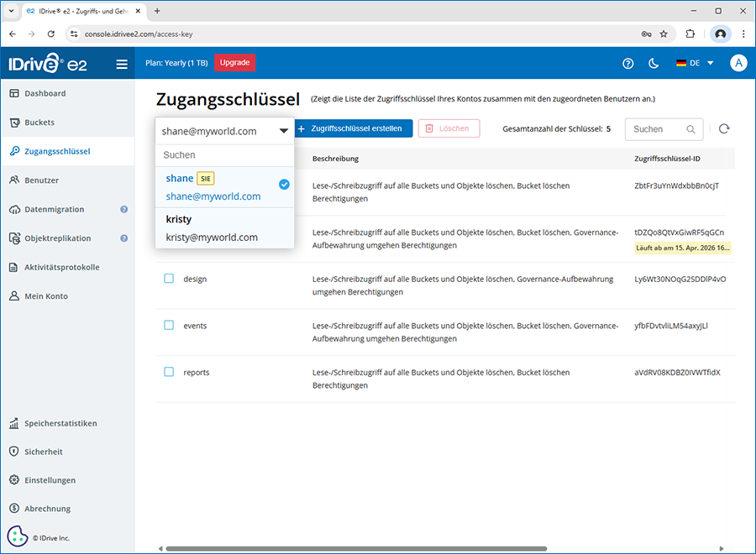Open Abrechnung in sidebar
The height and width of the screenshot is (554, 756).
[67, 509]
